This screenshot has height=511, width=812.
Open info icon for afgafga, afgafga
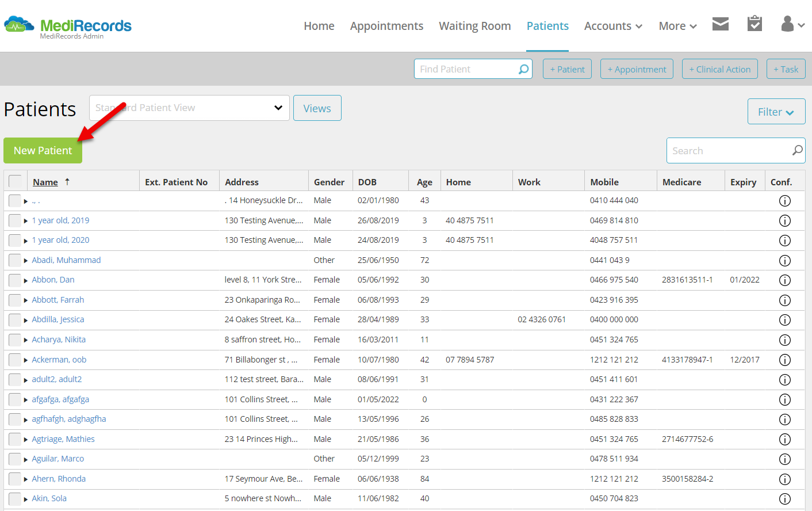[x=784, y=399]
